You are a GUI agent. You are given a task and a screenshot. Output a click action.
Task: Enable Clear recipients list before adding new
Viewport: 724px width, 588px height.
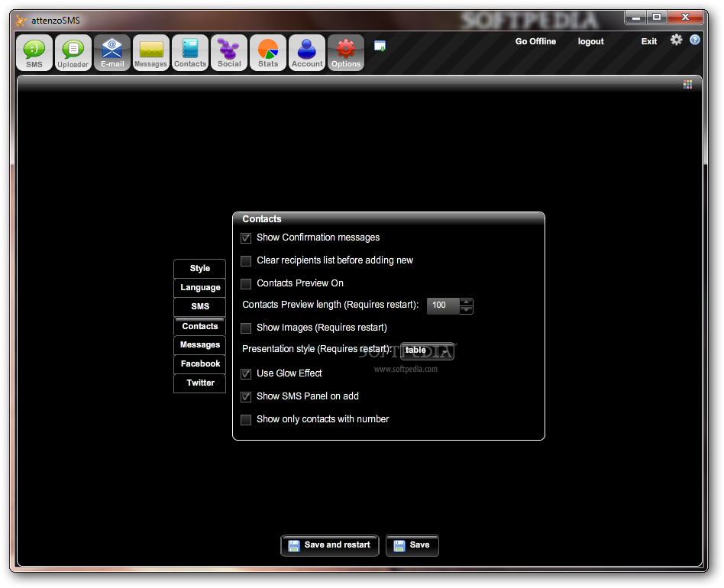click(x=246, y=260)
